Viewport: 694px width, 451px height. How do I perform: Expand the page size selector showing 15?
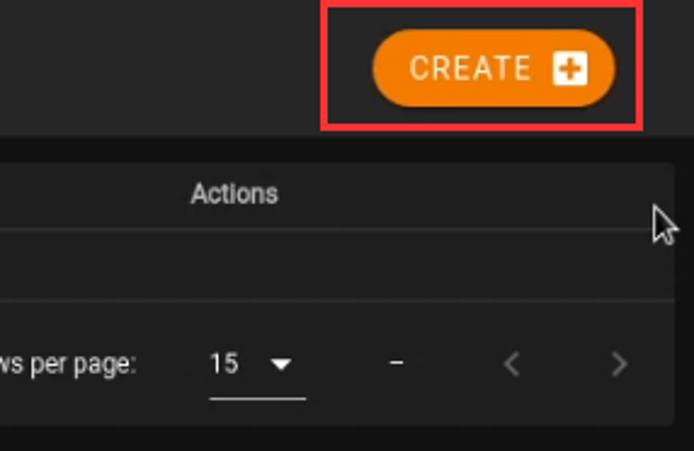click(x=257, y=364)
